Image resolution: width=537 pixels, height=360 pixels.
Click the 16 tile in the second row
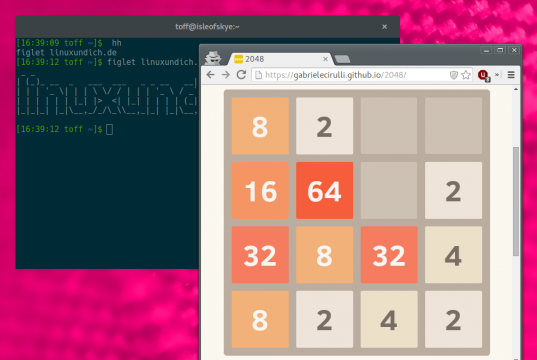click(260, 190)
